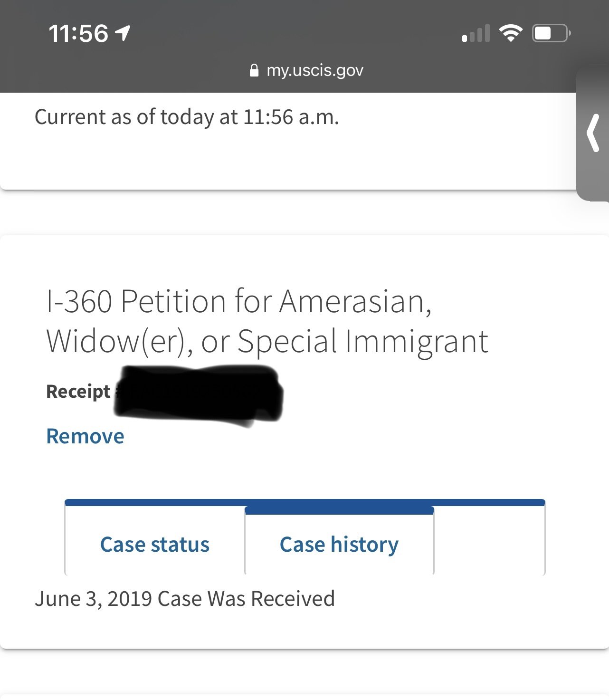The height and width of the screenshot is (700, 609).
Task: Switch to the Case status tab
Action: click(154, 544)
